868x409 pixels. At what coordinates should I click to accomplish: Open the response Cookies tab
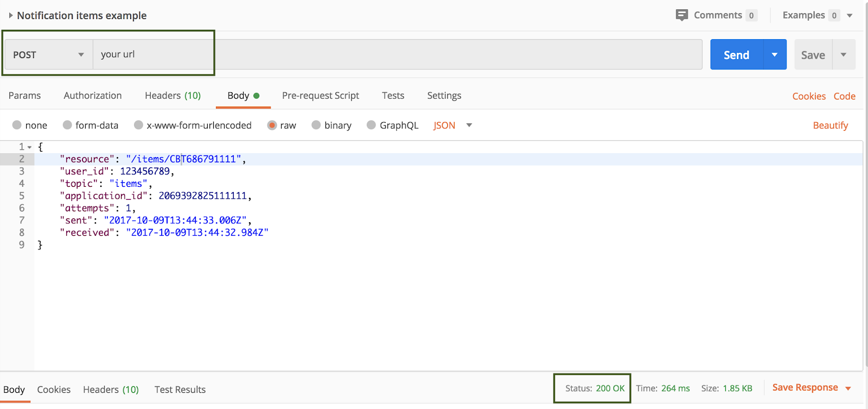(54, 389)
